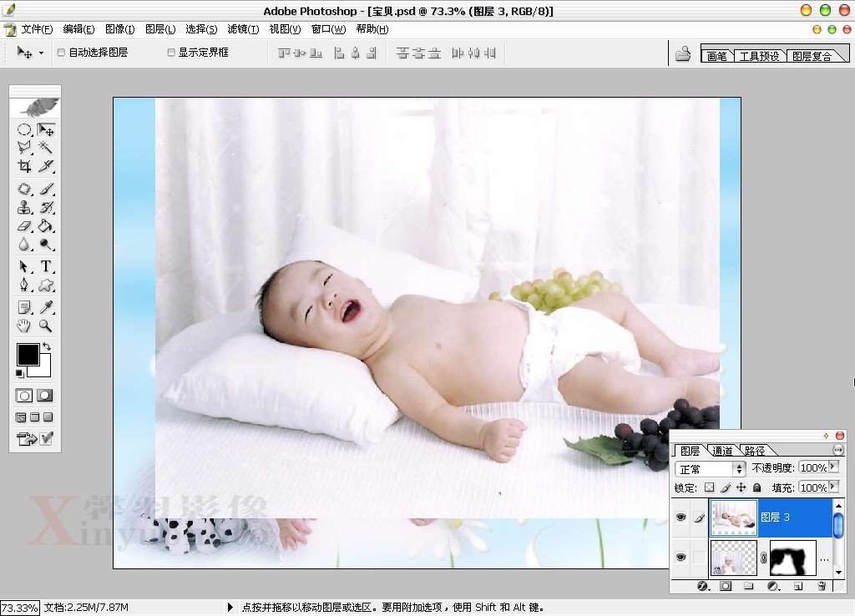This screenshot has height=616, width=855.
Task: Enable 显示定界框 checkbox
Action: [x=171, y=53]
